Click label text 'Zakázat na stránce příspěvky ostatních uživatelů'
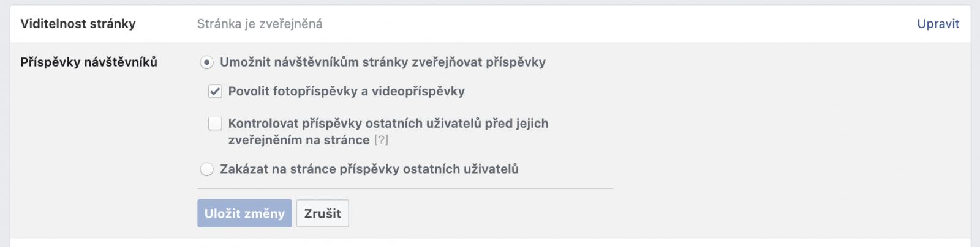The image size is (980, 247). point(369,169)
